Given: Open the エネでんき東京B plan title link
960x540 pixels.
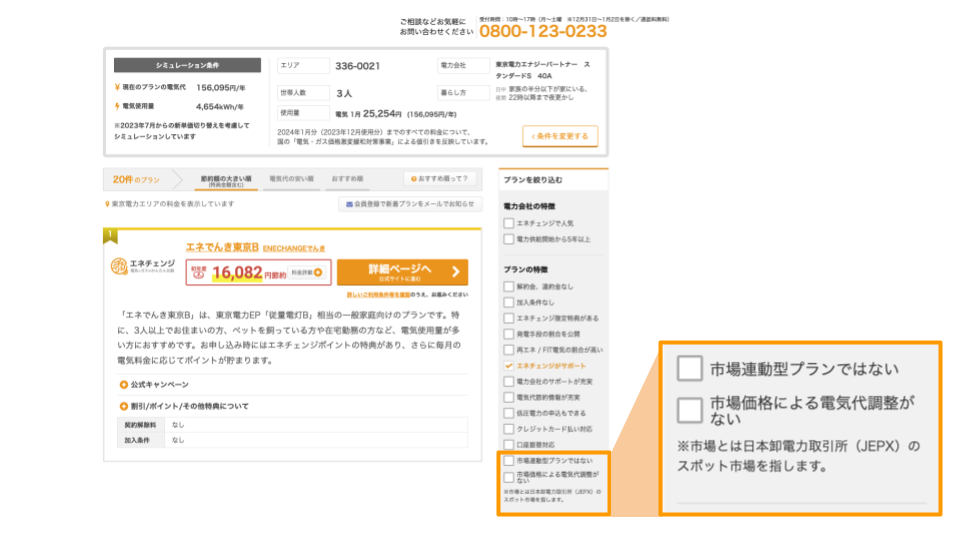Looking at the screenshot, I should [222, 247].
